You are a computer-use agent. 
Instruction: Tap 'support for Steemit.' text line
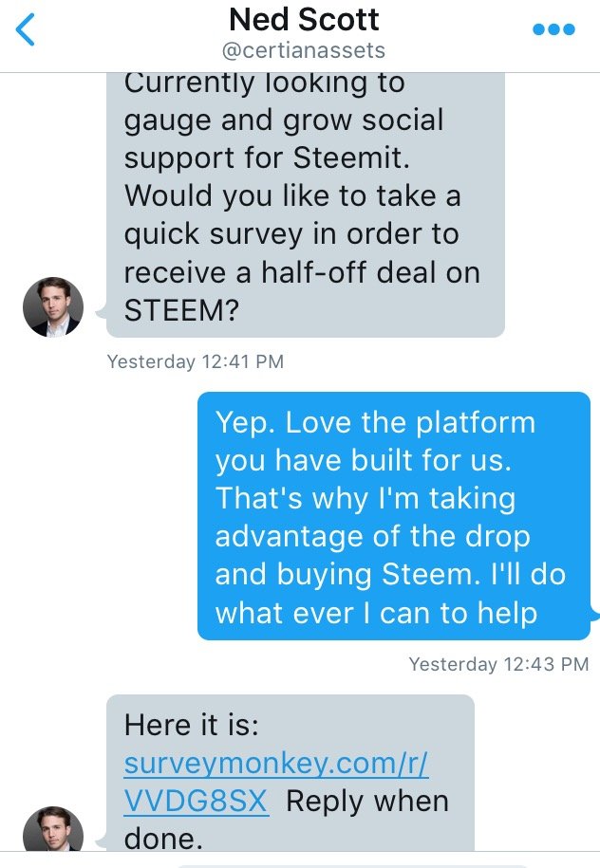[267, 157]
